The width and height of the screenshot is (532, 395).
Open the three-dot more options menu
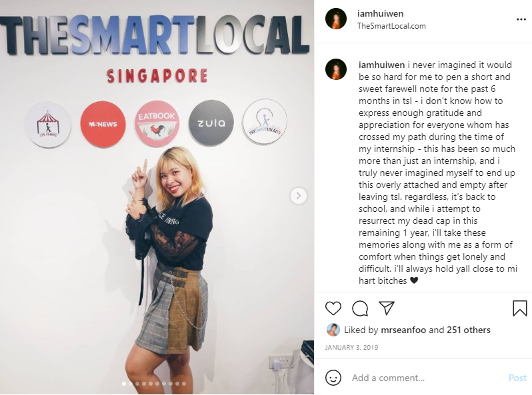521,19
